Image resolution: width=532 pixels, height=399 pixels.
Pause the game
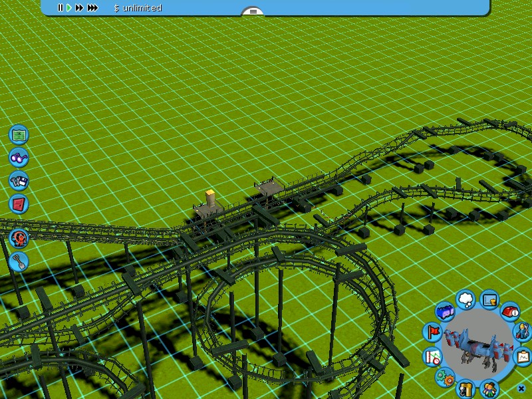60,8
